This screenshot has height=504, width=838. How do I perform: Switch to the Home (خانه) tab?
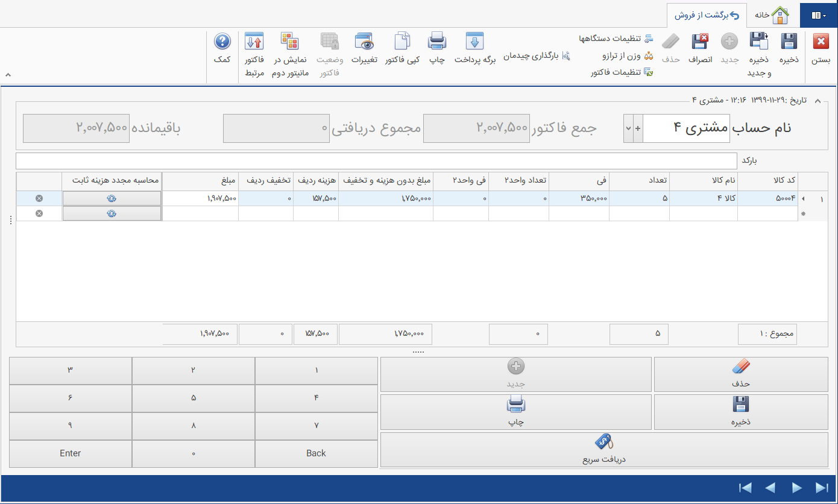tap(772, 15)
